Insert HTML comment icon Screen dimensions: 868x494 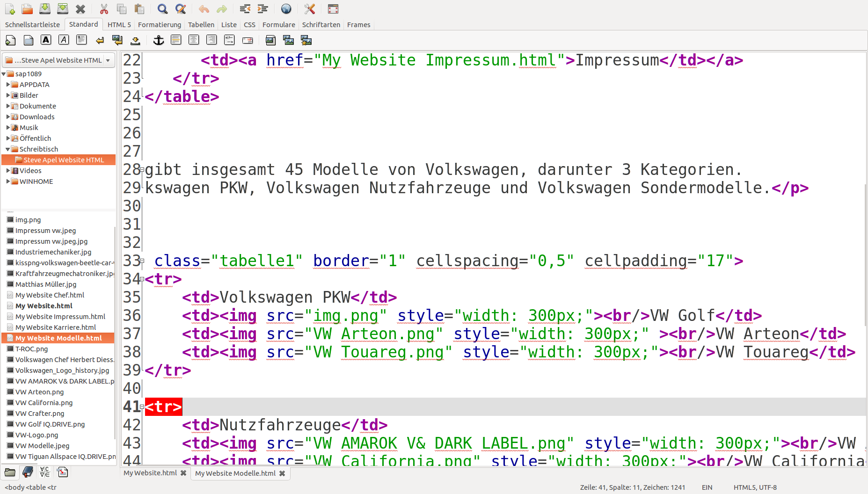229,40
